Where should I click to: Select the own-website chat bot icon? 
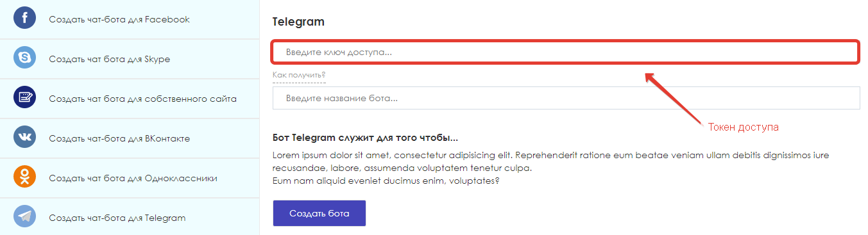point(25,98)
